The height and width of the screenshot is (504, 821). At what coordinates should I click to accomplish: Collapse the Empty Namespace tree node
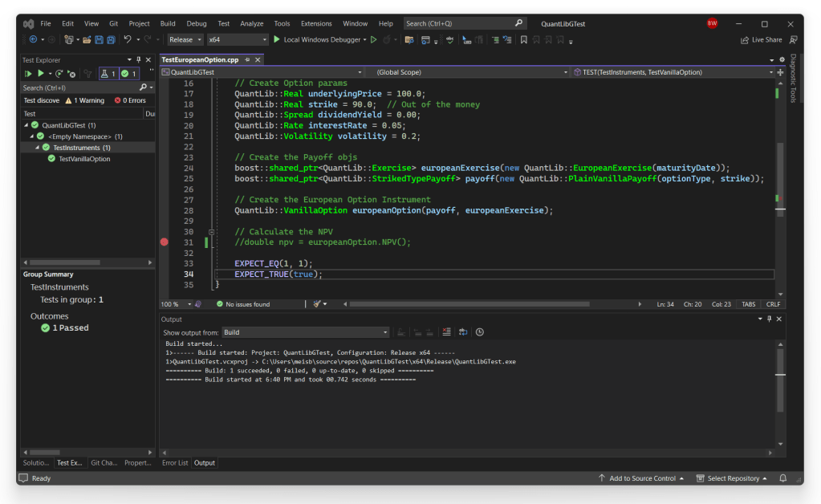pyautogui.click(x=31, y=136)
